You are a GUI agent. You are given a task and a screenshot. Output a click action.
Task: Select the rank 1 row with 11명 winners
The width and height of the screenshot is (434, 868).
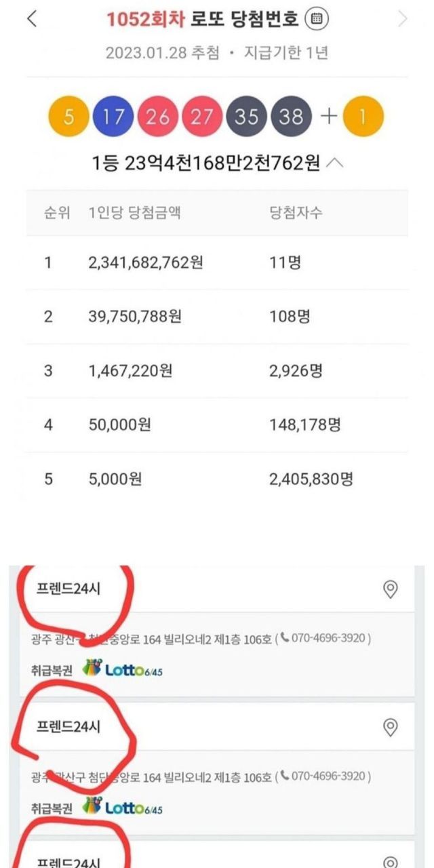217,262
